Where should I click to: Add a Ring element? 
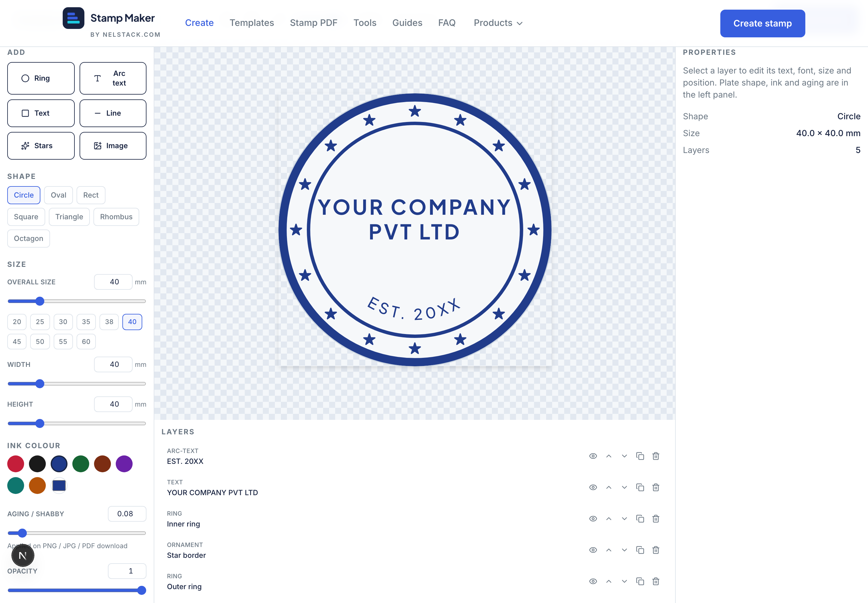[41, 78]
